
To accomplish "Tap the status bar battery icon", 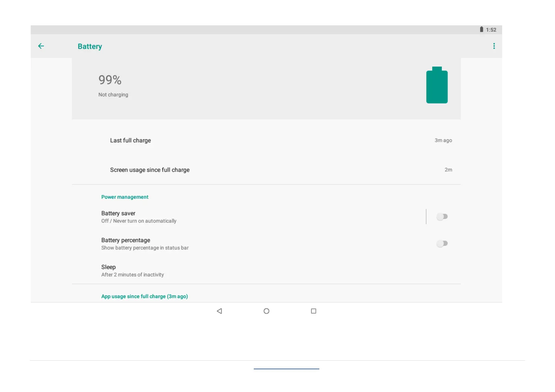I will click(x=482, y=30).
